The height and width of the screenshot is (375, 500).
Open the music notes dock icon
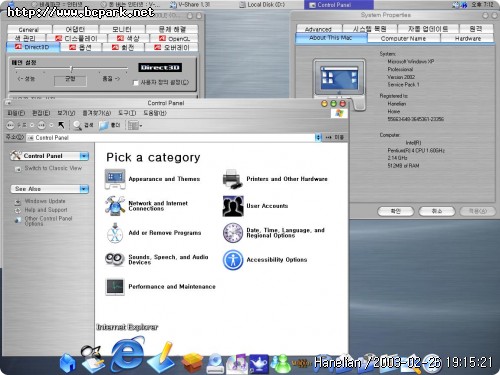coord(237,363)
